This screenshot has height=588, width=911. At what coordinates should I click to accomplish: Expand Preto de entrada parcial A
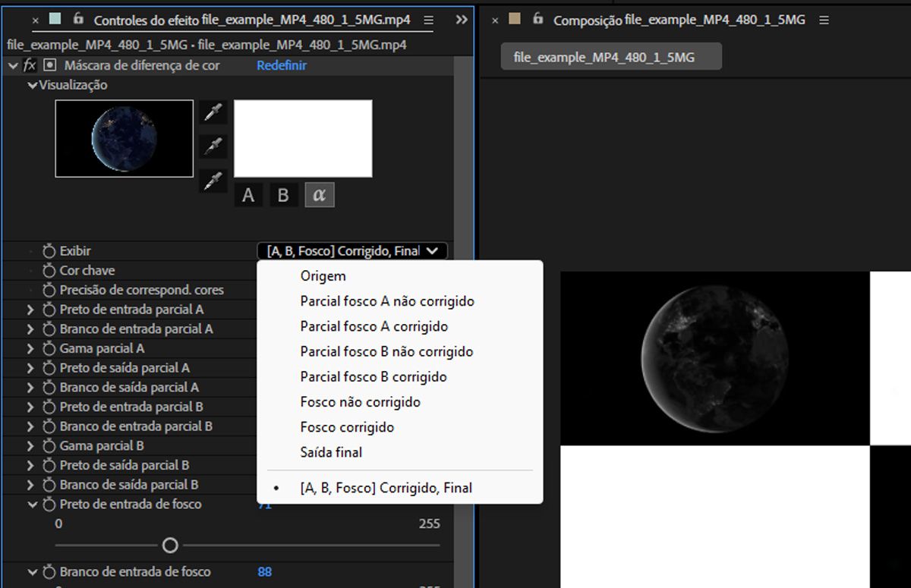pyautogui.click(x=31, y=310)
